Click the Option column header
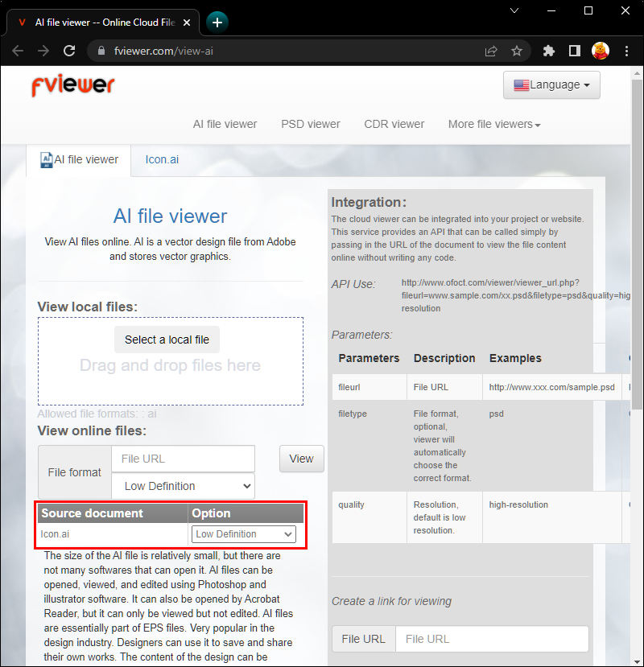 [x=246, y=513]
